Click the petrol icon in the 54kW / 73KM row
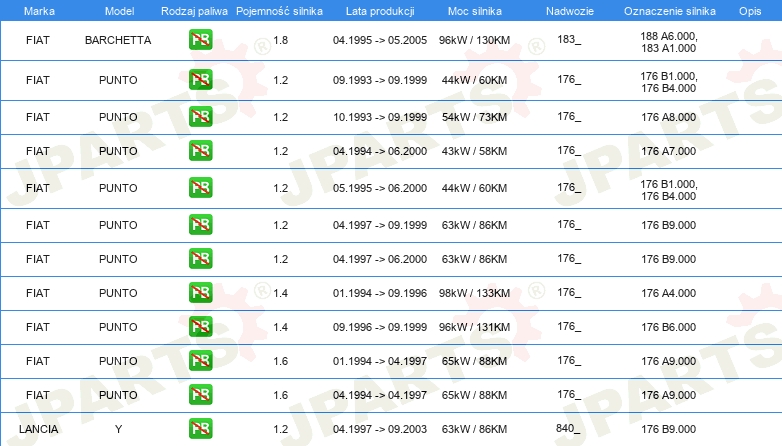782x446 pixels. tap(200, 117)
